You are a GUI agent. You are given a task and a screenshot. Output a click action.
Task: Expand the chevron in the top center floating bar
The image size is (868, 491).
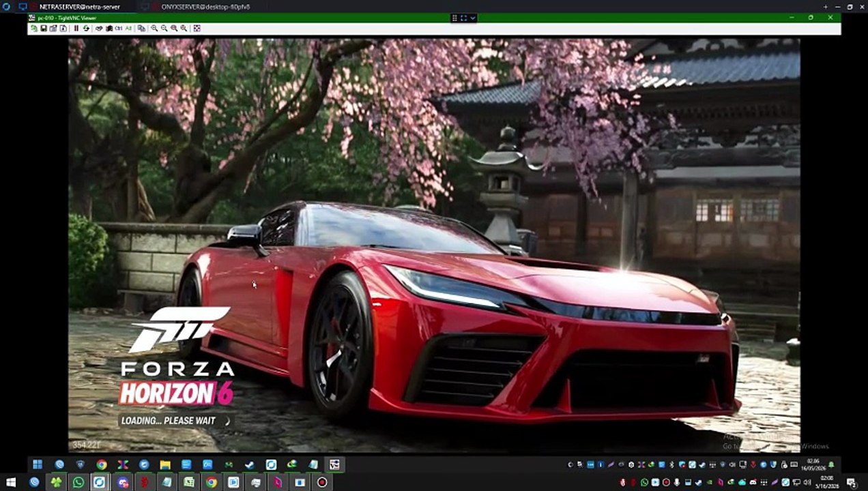pyautogui.click(x=472, y=18)
